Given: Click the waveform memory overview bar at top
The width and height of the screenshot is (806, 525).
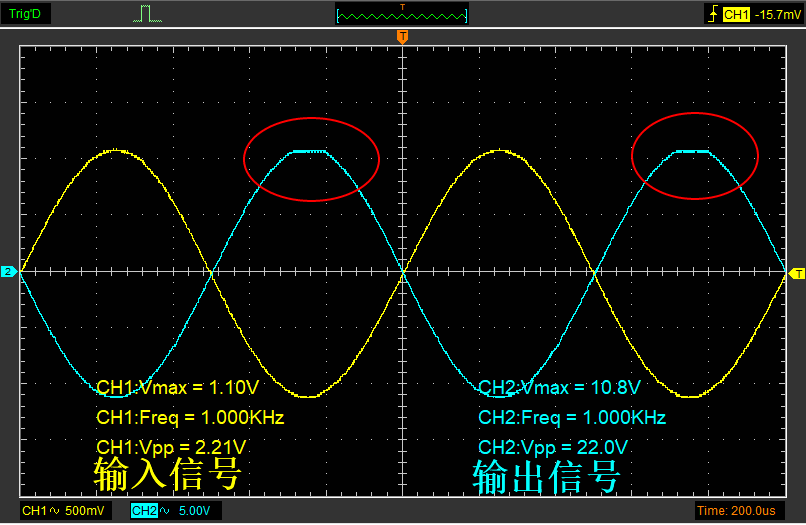Looking at the screenshot, I should (402, 15).
